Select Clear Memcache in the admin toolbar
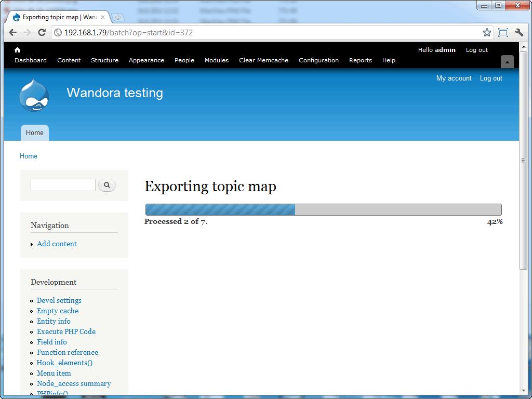The image size is (532, 399). [263, 60]
